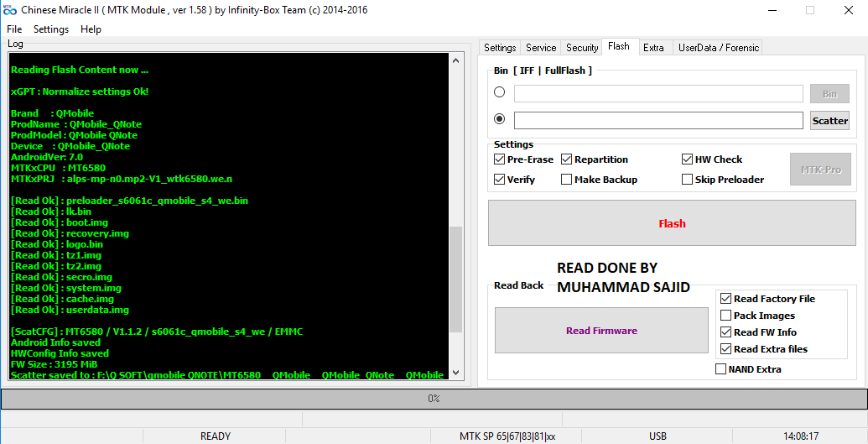Viewport: 868px width, 444px height.
Task: Click the '[Read Ok] : system.img' log line
Action: coord(66,288)
